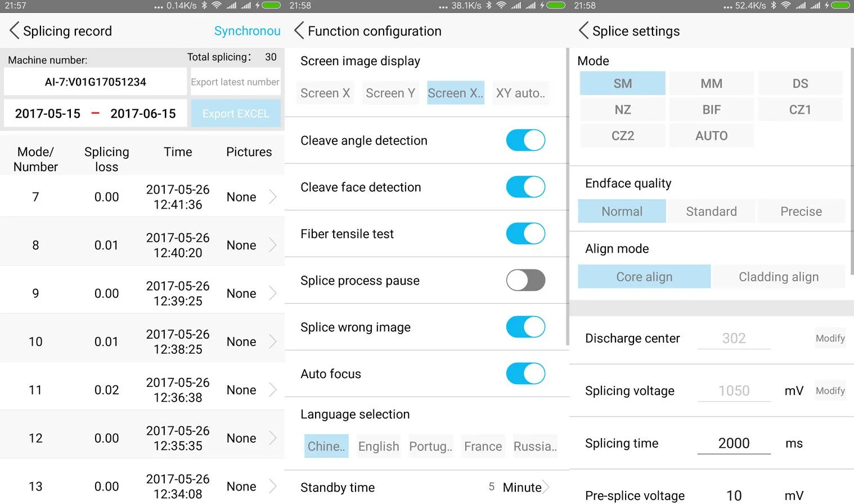Viewport: 854px width, 504px height.
Task: Click Modify next to Discharge center
Action: click(830, 338)
